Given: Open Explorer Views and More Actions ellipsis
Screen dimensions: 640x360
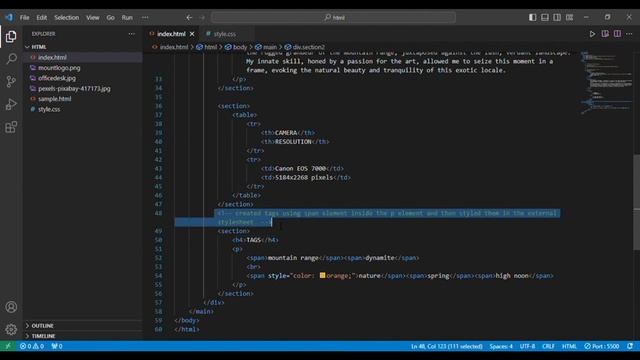Looking at the screenshot, I should (131, 34).
